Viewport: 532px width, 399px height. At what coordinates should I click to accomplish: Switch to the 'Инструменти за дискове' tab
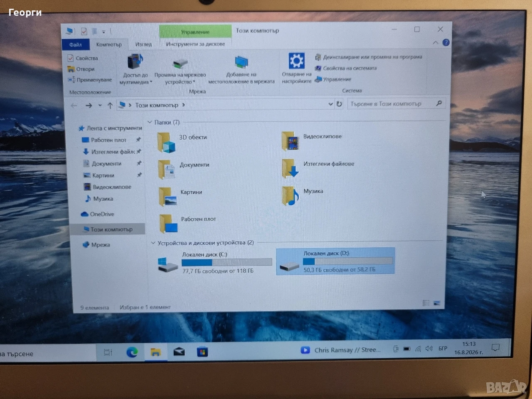pyautogui.click(x=195, y=44)
